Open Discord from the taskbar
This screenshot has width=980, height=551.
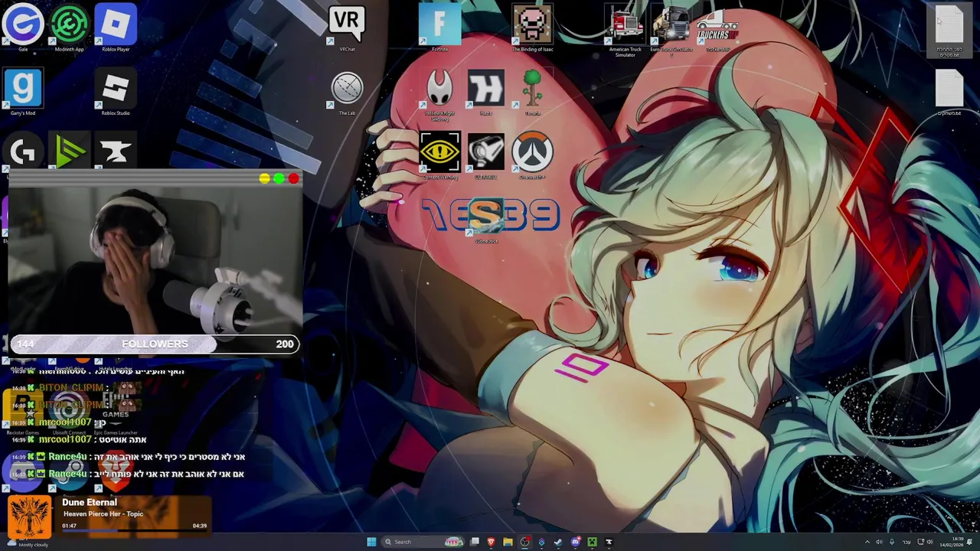click(575, 542)
